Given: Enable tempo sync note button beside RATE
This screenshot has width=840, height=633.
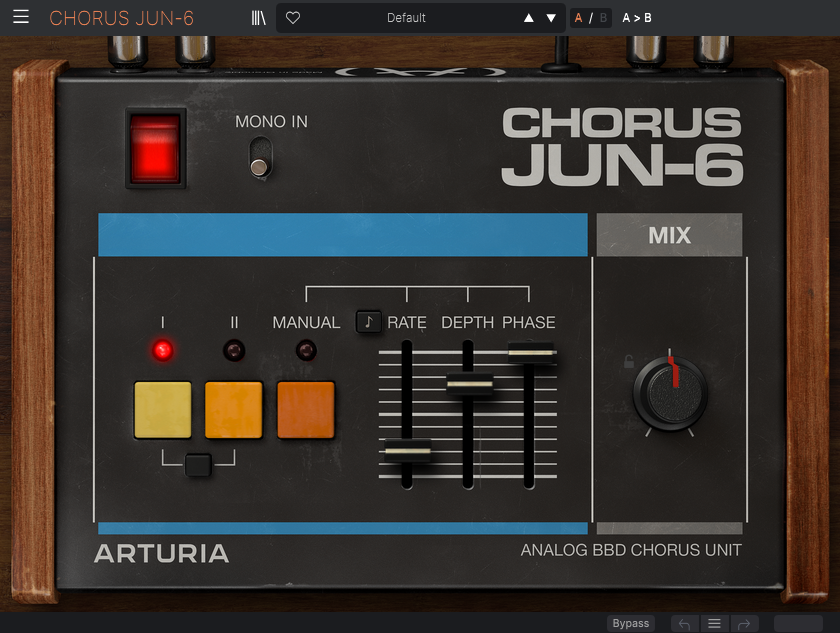Looking at the screenshot, I should [369, 322].
